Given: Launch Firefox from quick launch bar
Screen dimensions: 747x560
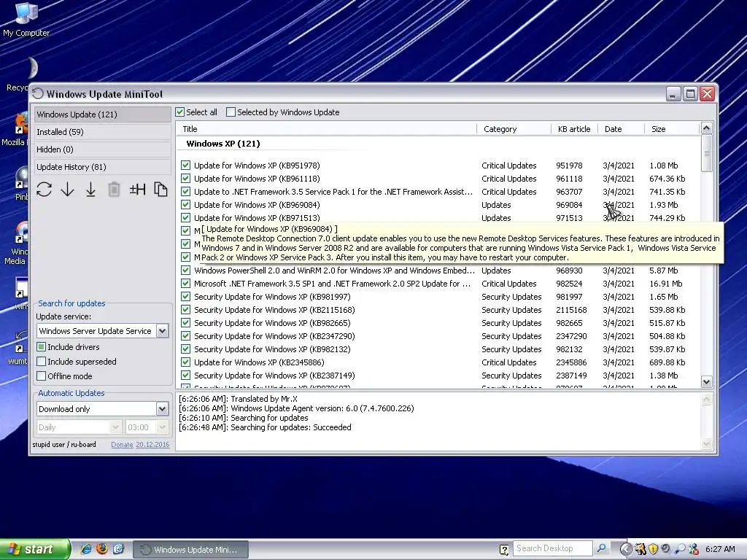Looking at the screenshot, I should (102, 549).
